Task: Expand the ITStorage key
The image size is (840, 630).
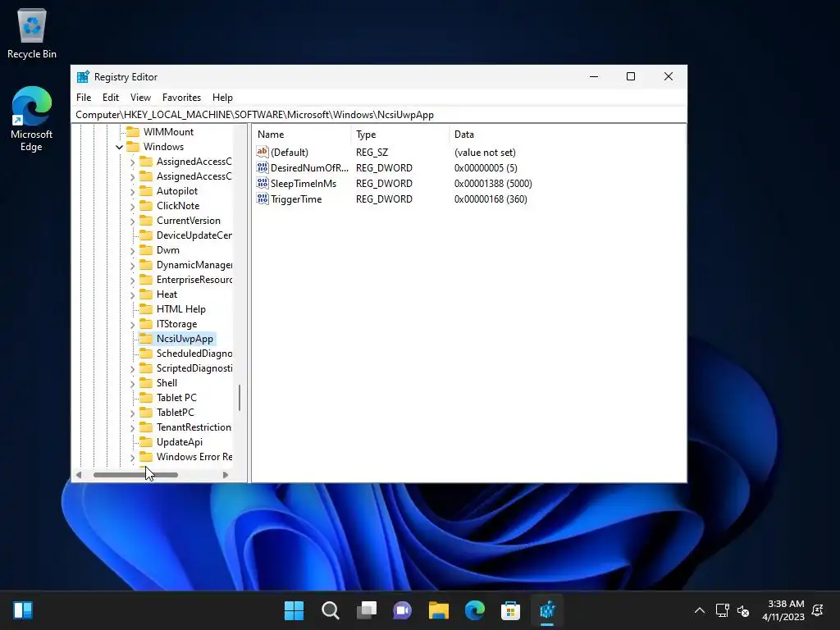Action: 132,324
